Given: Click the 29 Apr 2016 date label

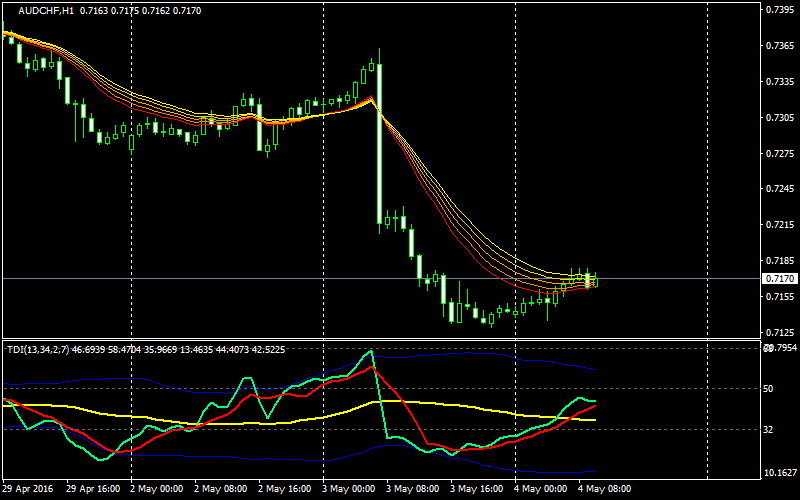Looking at the screenshot, I should coord(30,490).
